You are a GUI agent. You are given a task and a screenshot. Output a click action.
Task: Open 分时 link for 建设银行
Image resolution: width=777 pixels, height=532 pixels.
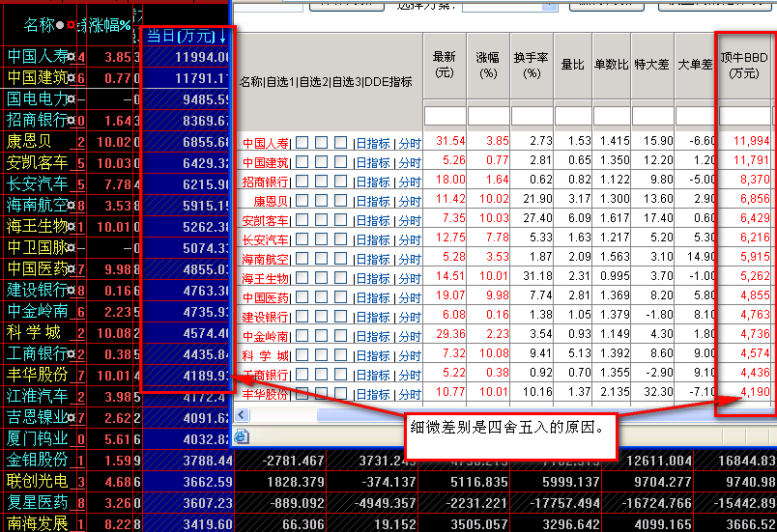[x=410, y=318]
